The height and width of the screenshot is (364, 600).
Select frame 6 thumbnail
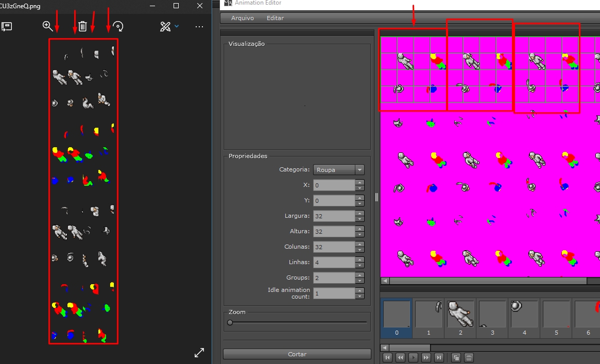[587, 318]
